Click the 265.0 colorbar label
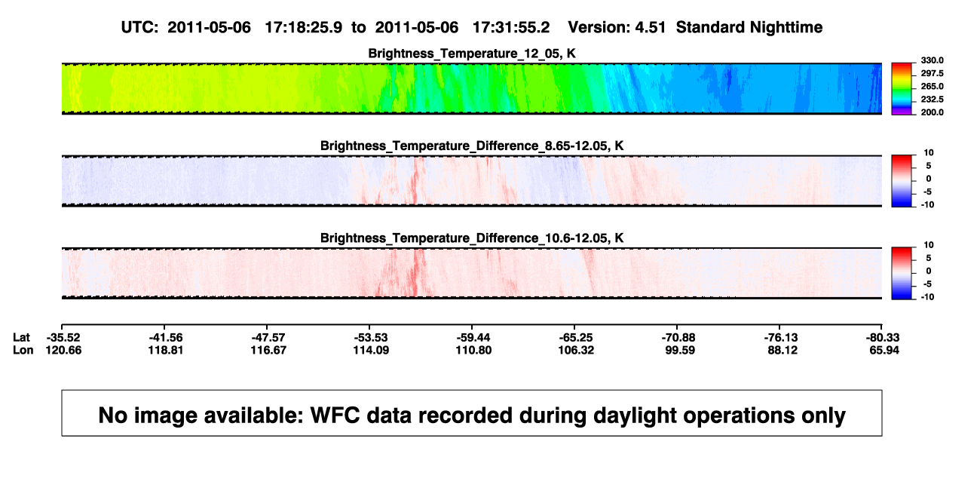Viewport: 980px width, 503px height. (933, 87)
